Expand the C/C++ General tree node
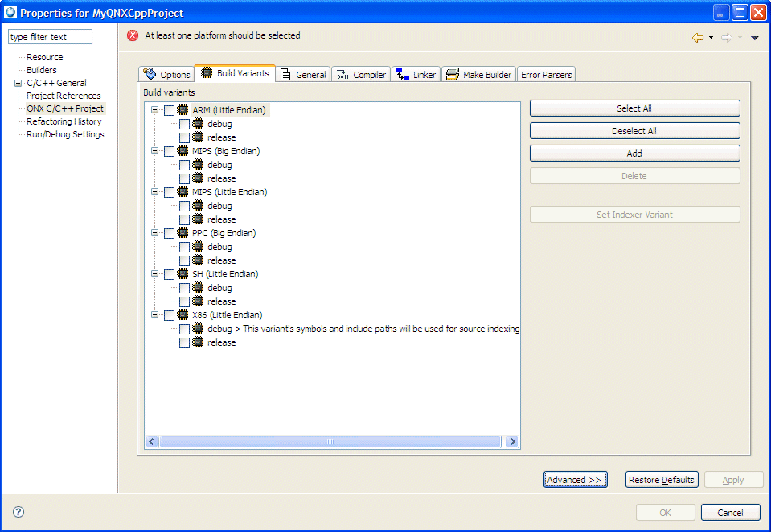This screenshot has height=532, width=771. click(x=18, y=83)
